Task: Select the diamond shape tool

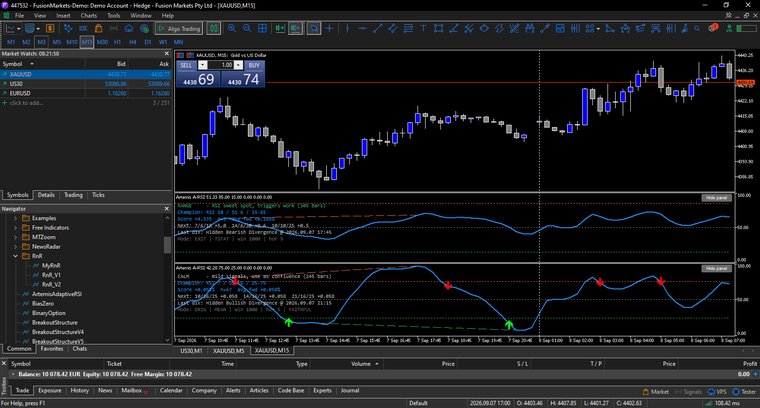Action: point(484,29)
